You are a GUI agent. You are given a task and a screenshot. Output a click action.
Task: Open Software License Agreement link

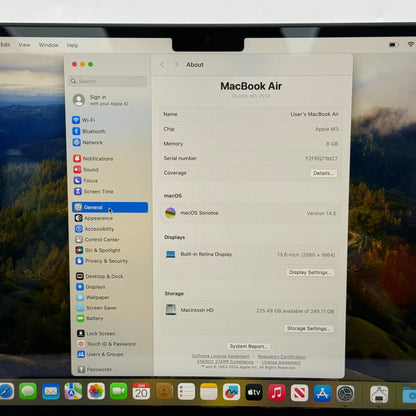tap(221, 356)
